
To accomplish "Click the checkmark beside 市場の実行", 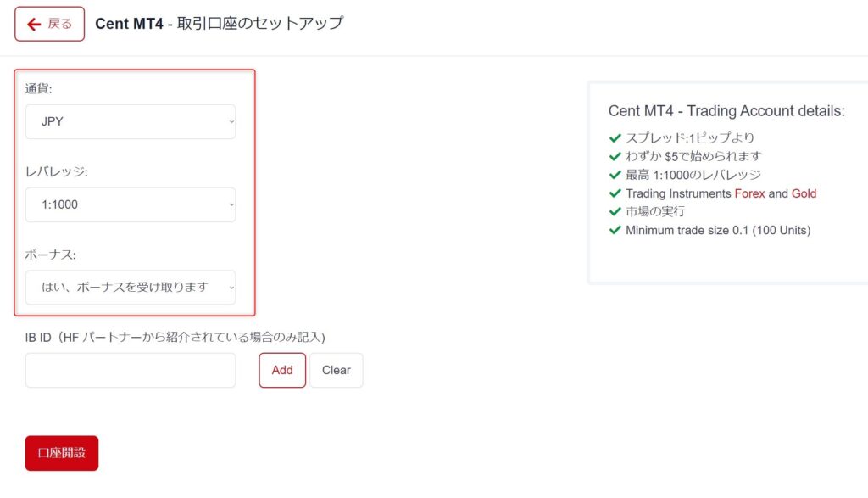I will pyautogui.click(x=615, y=211).
